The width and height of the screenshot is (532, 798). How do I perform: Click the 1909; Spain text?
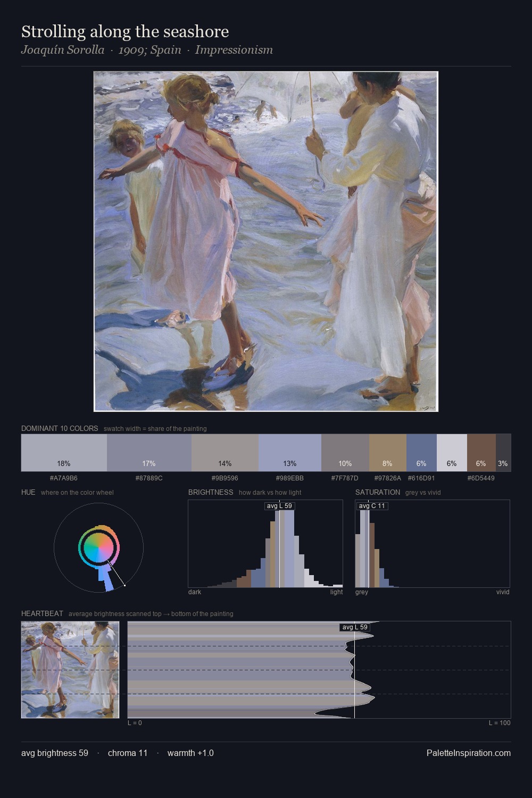(x=149, y=50)
